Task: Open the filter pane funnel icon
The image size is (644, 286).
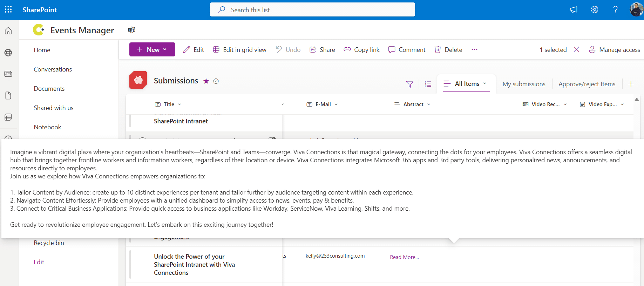Action: (409, 84)
